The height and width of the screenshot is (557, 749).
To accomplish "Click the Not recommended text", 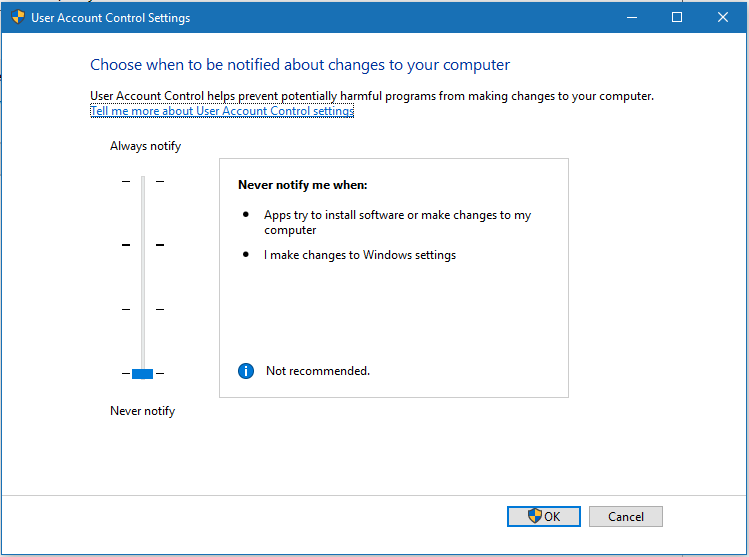I will pos(318,371).
